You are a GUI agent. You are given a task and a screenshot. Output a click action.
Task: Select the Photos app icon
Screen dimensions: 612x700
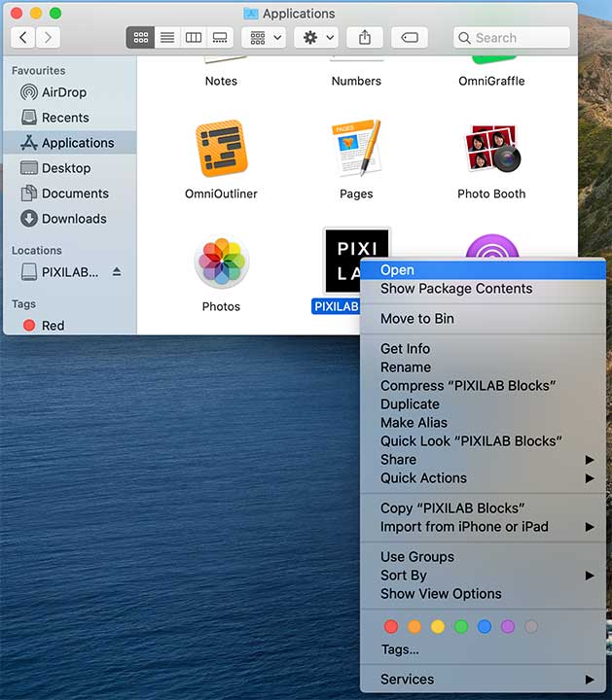point(222,262)
